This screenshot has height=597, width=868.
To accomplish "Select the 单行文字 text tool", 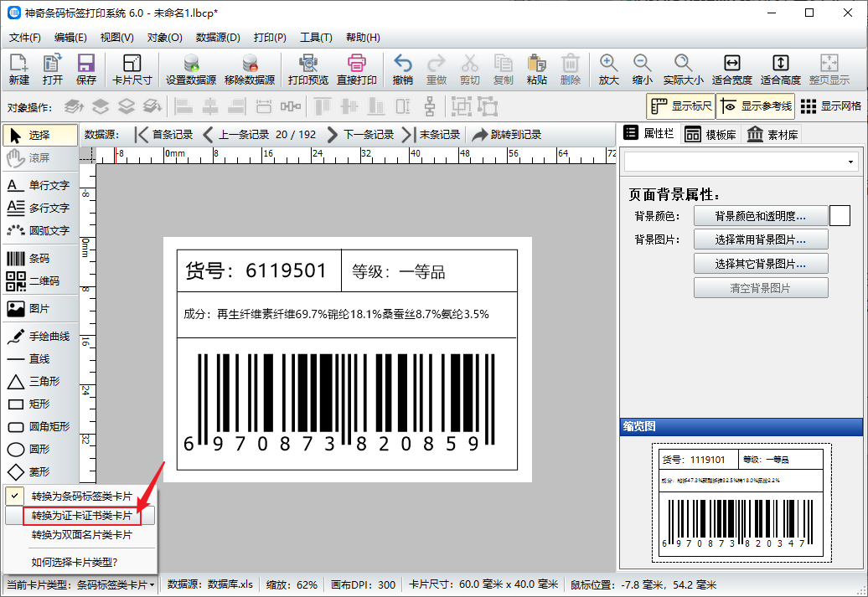I will point(39,185).
